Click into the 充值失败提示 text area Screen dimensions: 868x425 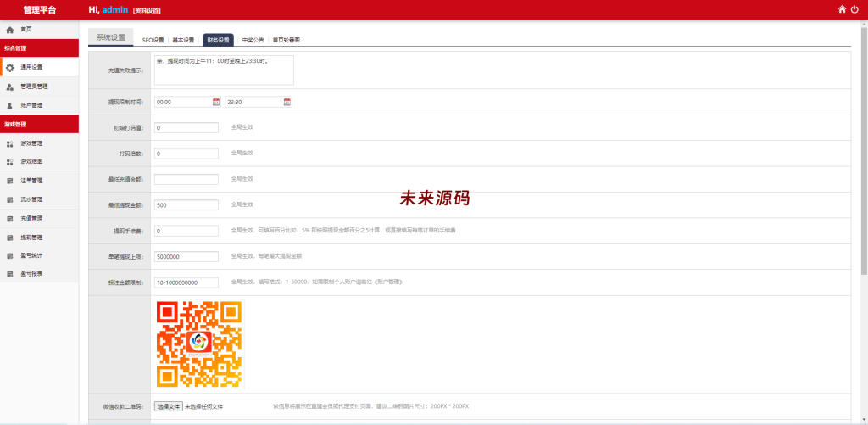pyautogui.click(x=224, y=70)
